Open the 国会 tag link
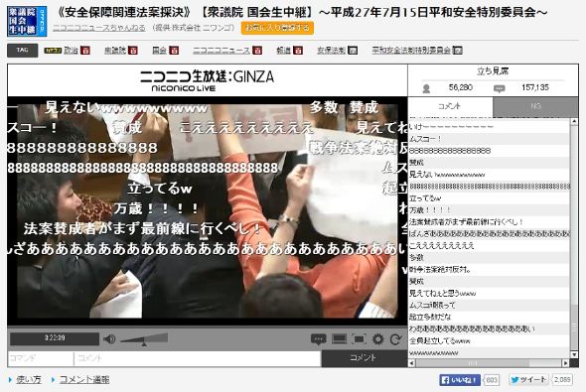The width and height of the screenshot is (586, 392). pos(159,50)
